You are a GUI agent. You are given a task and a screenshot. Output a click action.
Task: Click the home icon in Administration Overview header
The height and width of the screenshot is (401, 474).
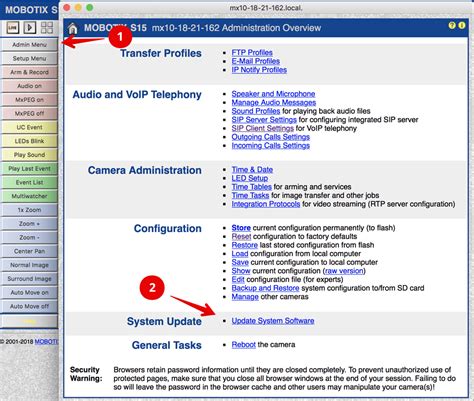pyautogui.click(x=73, y=29)
